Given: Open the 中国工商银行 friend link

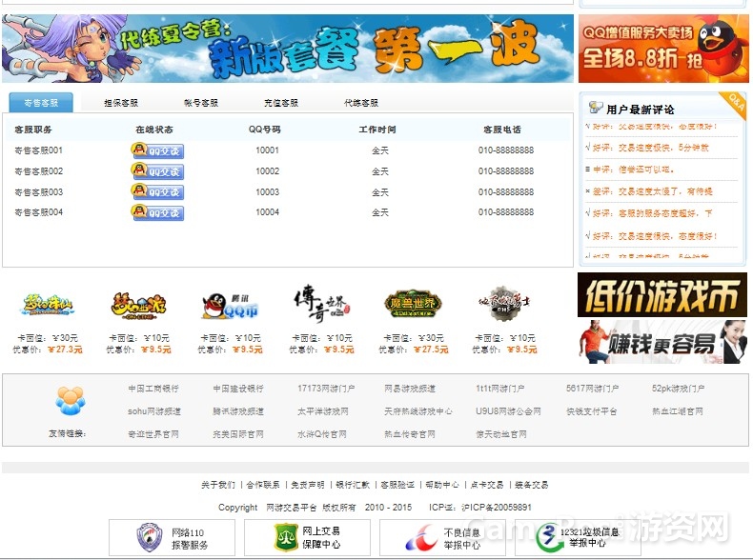Looking at the screenshot, I should tap(153, 389).
